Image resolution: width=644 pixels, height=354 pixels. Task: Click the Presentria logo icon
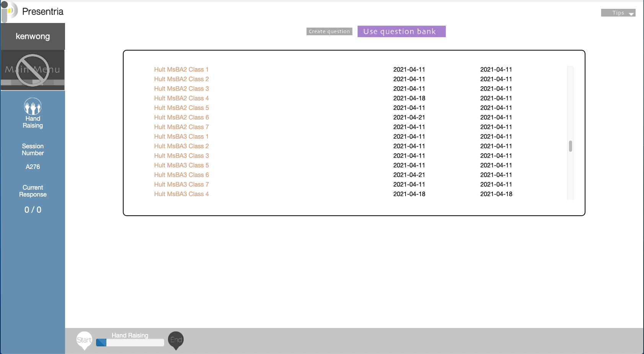tap(9, 11)
